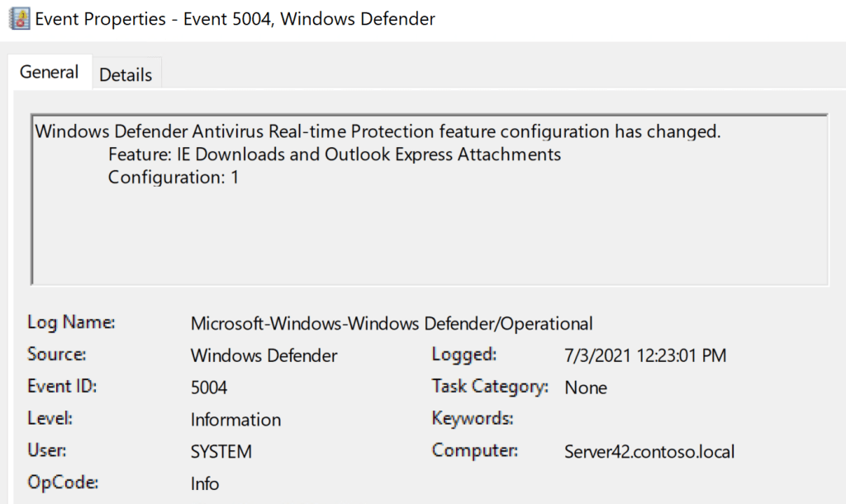Click the first line of the event description

tap(378, 132)
